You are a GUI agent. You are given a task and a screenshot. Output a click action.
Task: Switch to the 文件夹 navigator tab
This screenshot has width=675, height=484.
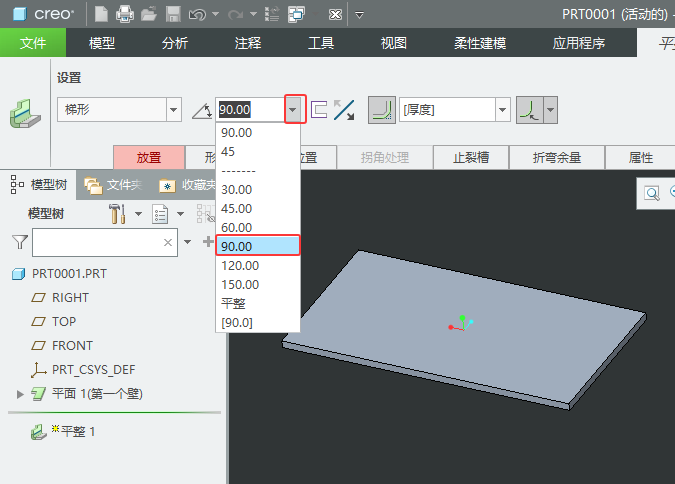coord(113,185)
